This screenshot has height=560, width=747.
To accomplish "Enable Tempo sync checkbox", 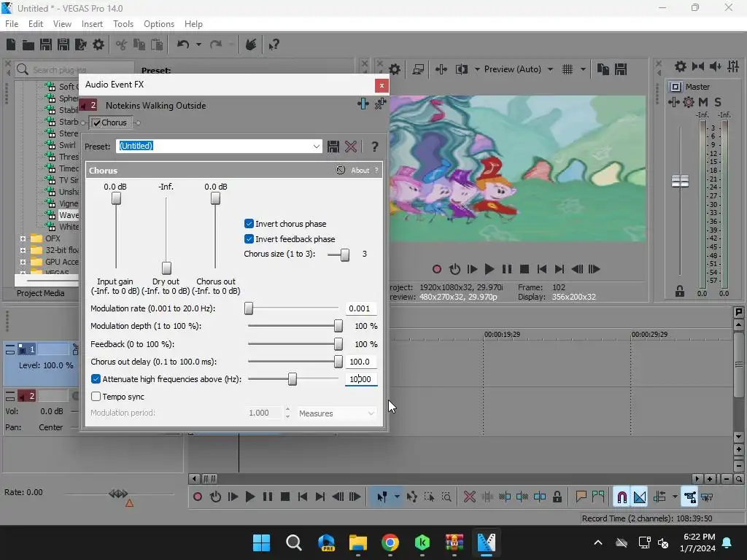I will [x=96, y=397].
